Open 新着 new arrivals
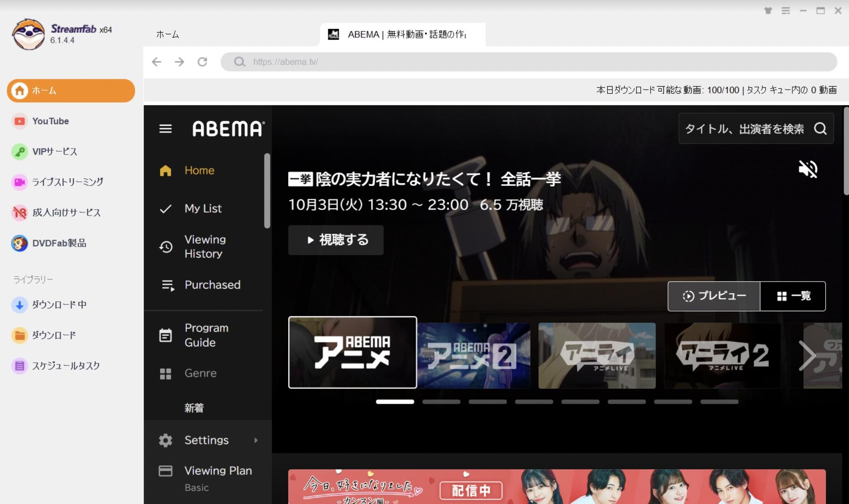Image resolution: width=849 pixels, height=504 pixels. point(194,408)
